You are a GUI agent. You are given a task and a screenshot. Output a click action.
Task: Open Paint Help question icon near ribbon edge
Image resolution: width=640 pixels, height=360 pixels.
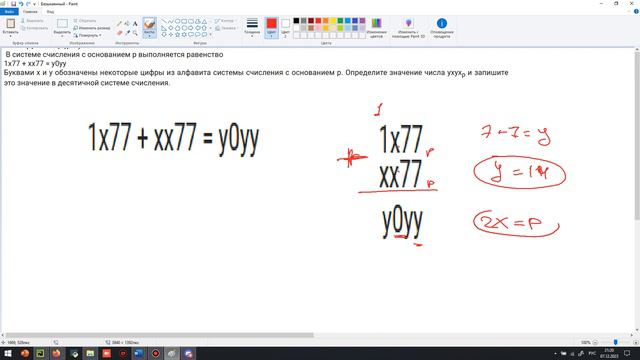tap(636, 11)
